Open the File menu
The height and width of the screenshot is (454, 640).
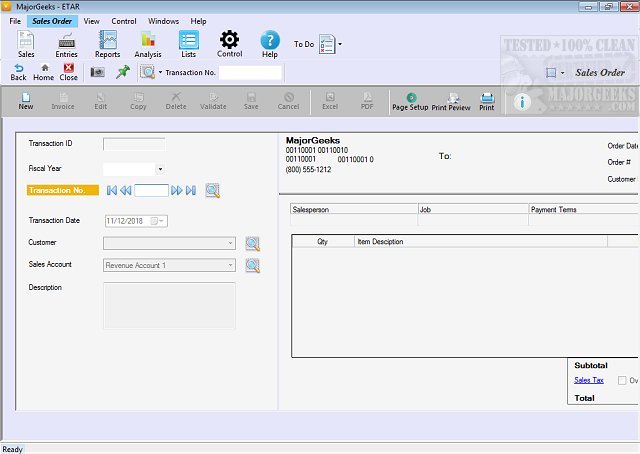click(15, 21)
